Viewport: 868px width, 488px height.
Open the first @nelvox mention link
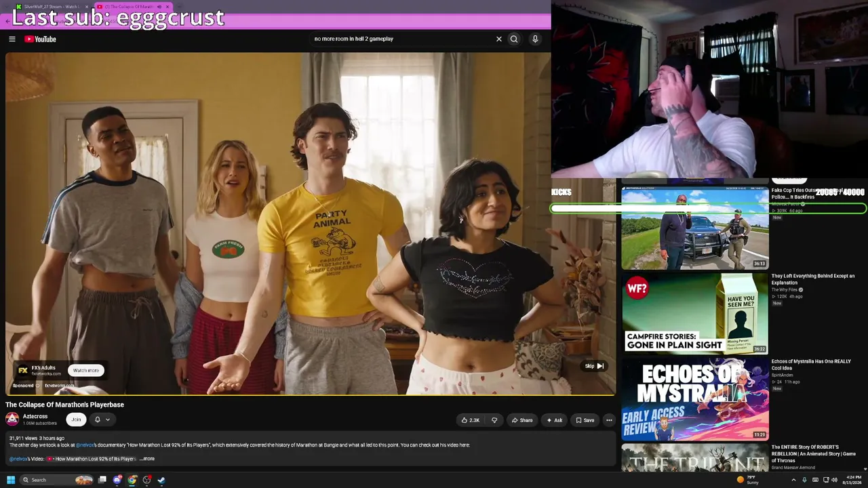pyautogui.click(x=85, y=445)
